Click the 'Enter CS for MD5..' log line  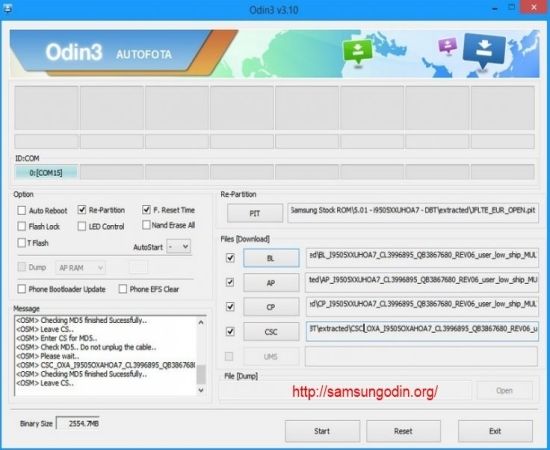[57, 338]
